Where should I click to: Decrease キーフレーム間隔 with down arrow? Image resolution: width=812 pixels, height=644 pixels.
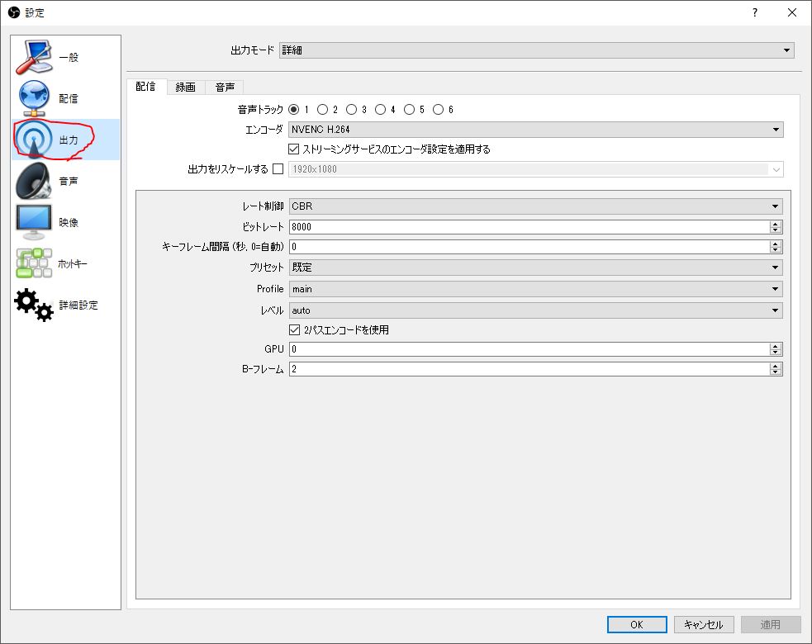point(775,250)
